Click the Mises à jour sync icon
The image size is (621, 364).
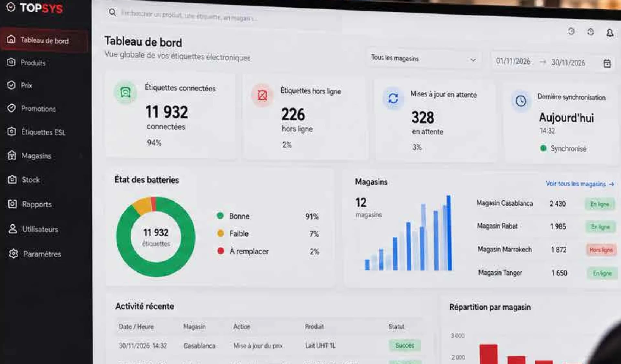(393, 98)
